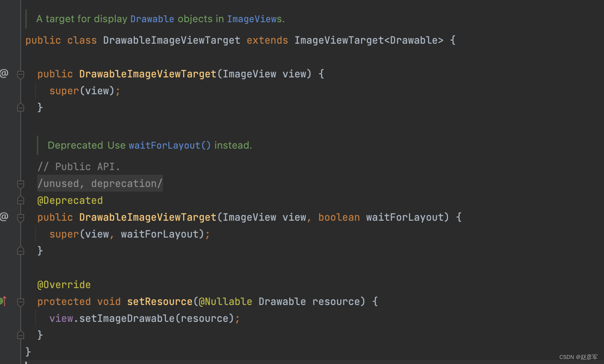Collapse the constructor with boolean waitForLayout parameter
Screen dimensions: 604x364
[21, 218]
